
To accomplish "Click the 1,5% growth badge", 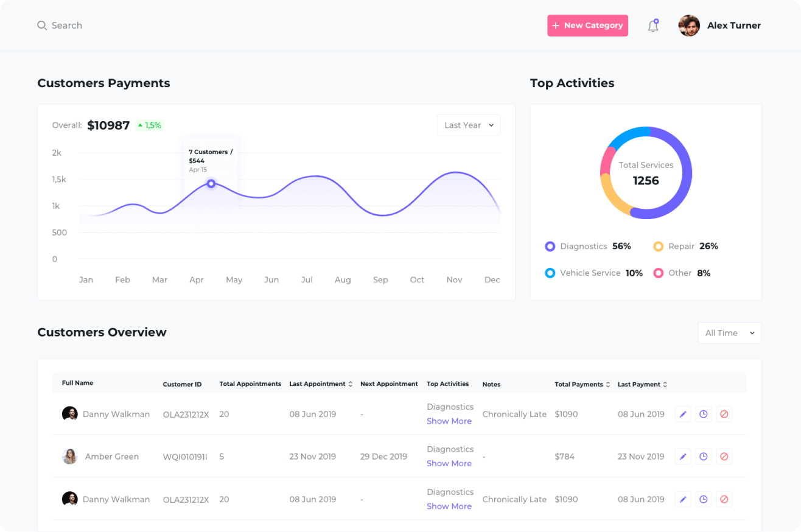I will [149, 125].
